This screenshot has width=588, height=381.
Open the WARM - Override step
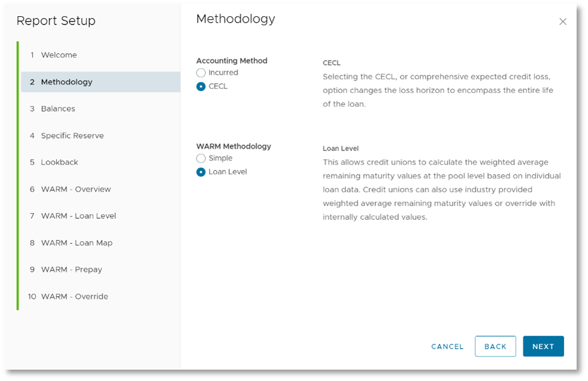click(101, 297)
